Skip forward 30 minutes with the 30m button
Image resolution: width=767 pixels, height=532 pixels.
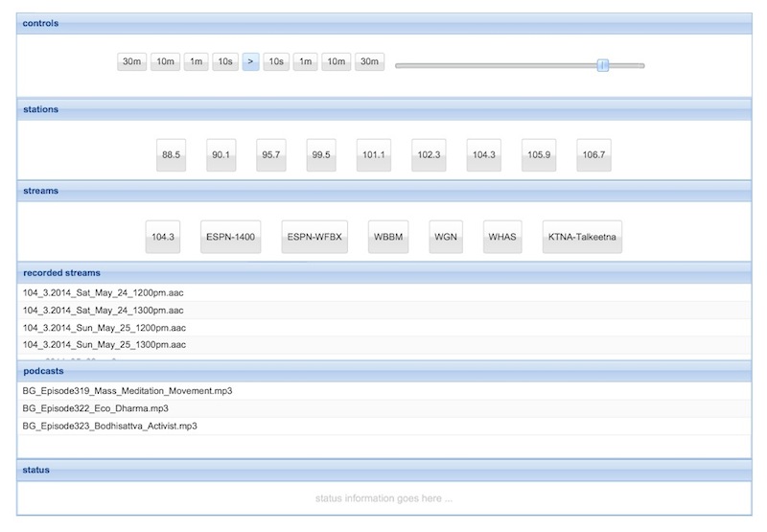(369, 61)
